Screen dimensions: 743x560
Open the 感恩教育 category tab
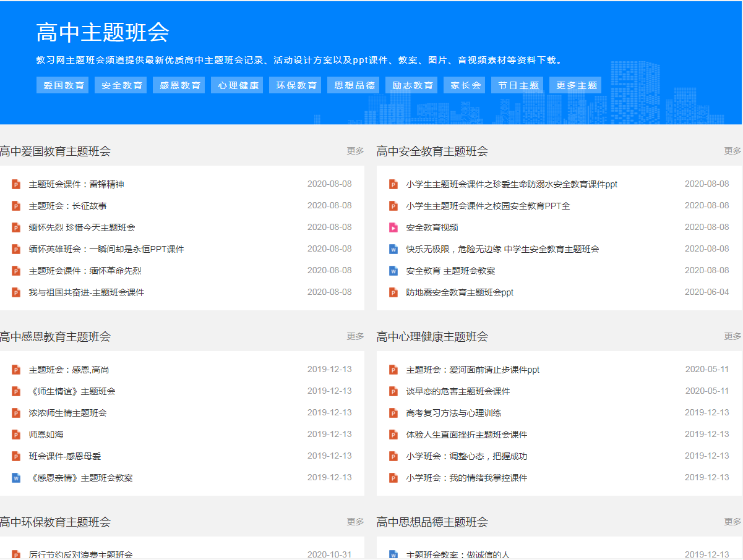pyautogui.click(x=179, y=85)
